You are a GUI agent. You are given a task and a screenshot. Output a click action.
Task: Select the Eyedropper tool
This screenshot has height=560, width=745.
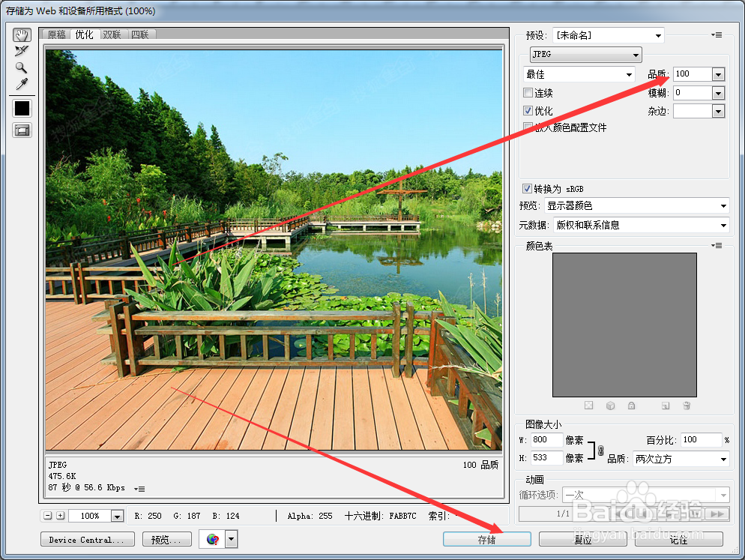(x=22, y=84)
